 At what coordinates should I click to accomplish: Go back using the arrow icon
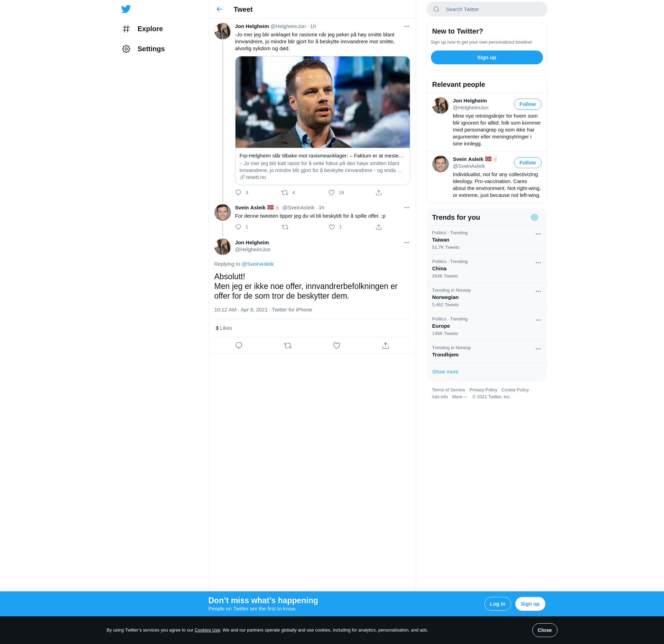click(219, 9)
